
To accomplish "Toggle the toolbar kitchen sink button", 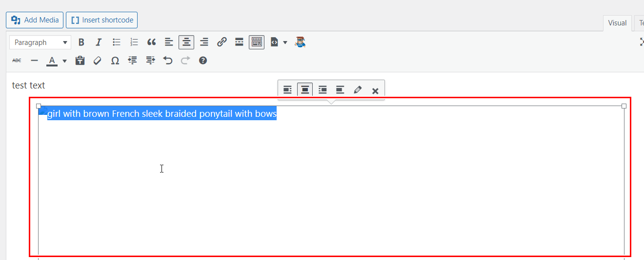I will [257, 43].
